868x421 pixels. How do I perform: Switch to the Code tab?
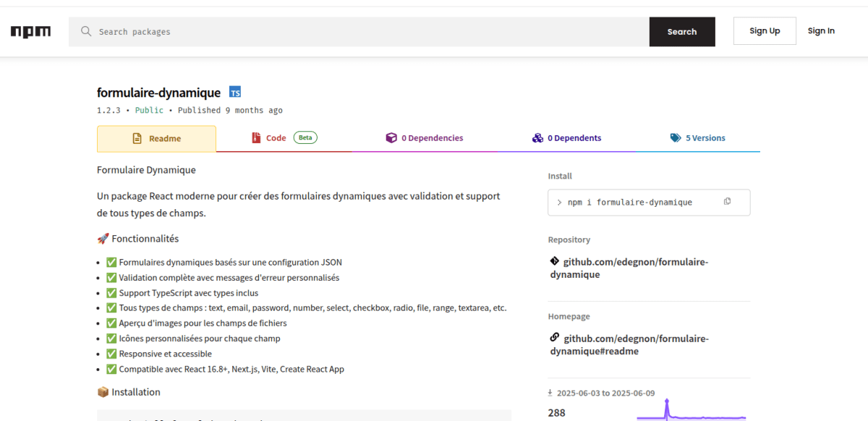[x=284, y=138]
